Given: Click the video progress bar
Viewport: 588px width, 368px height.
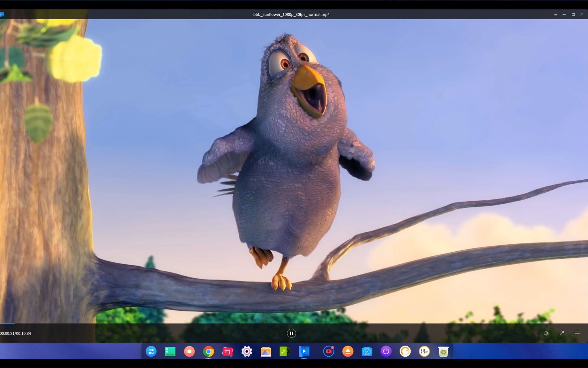Looking at the screenshot, I should pyautogui.click(x=294, y=323).
